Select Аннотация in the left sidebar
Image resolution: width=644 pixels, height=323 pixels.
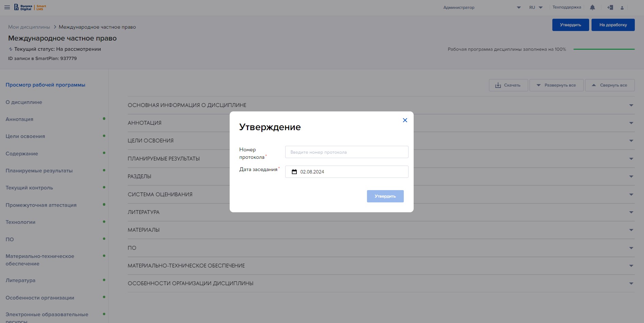pos(19,119)
